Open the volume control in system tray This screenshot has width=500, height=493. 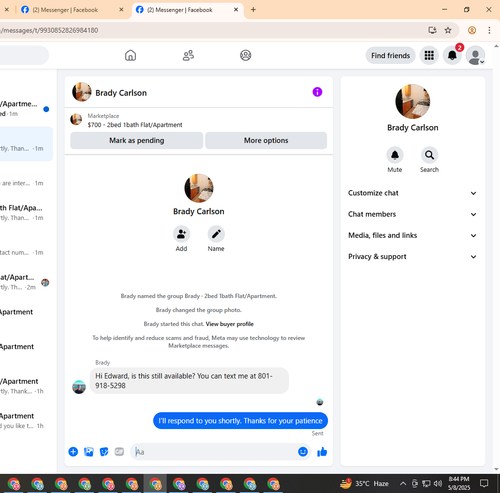pos(438,483)
